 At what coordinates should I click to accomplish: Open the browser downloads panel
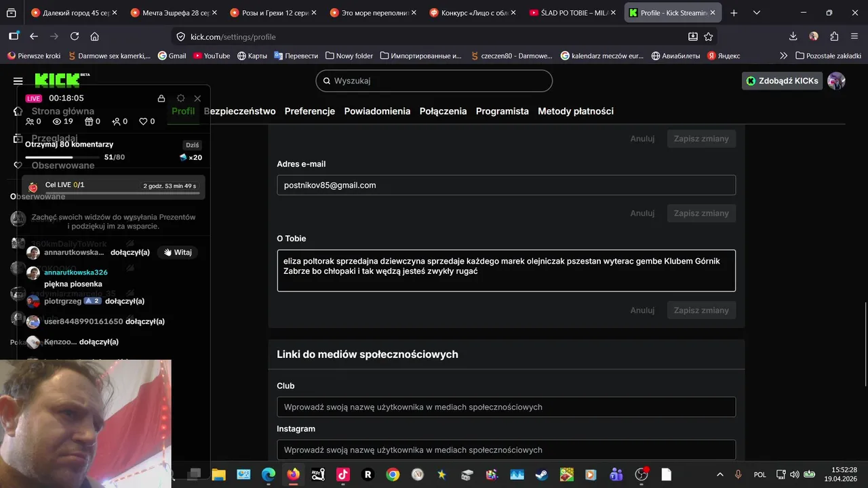point(793,37)
